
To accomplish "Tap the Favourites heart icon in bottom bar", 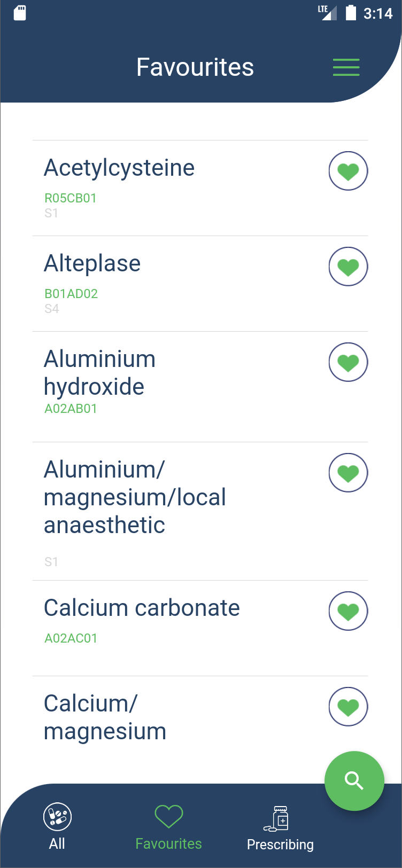I will pos(168,816).
